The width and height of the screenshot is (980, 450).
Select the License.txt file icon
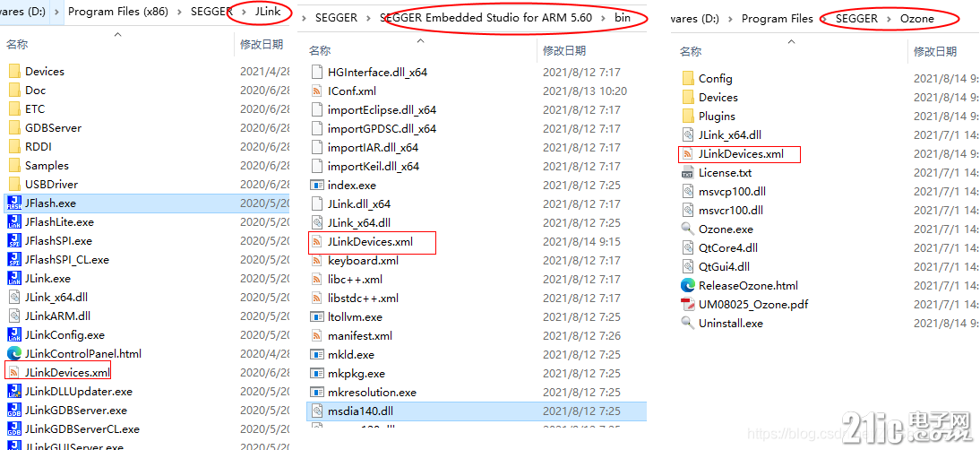point(687,172)
